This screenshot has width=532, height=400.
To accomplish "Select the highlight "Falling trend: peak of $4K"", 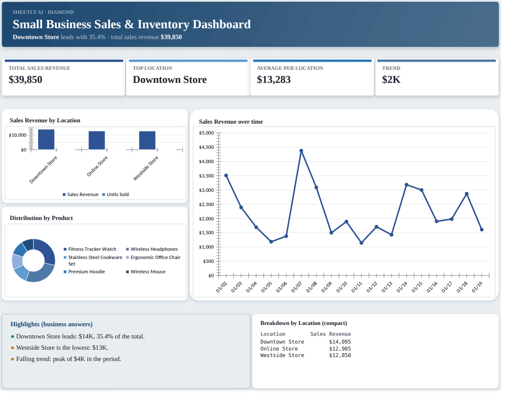I will (66, 359).
